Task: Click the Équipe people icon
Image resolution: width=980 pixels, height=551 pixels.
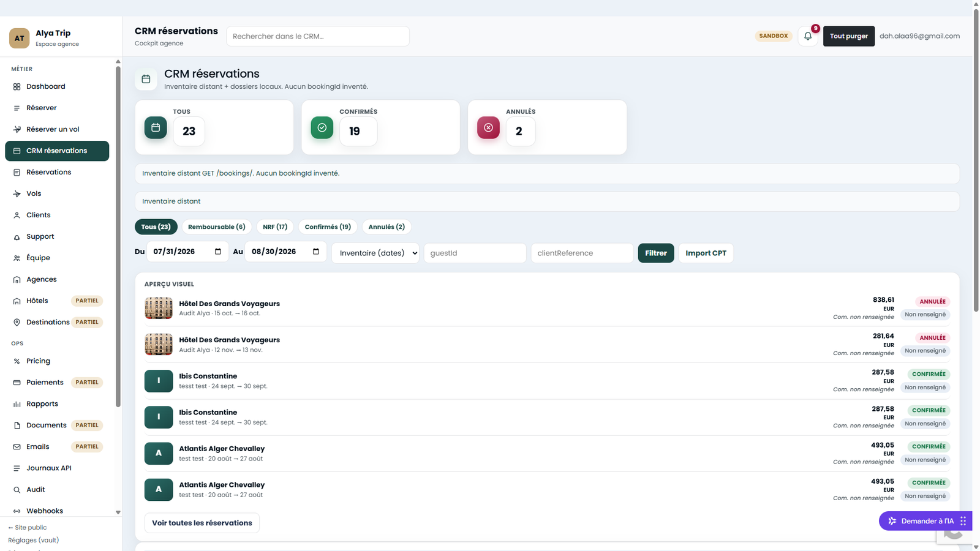Action: (x=17, y=258)
